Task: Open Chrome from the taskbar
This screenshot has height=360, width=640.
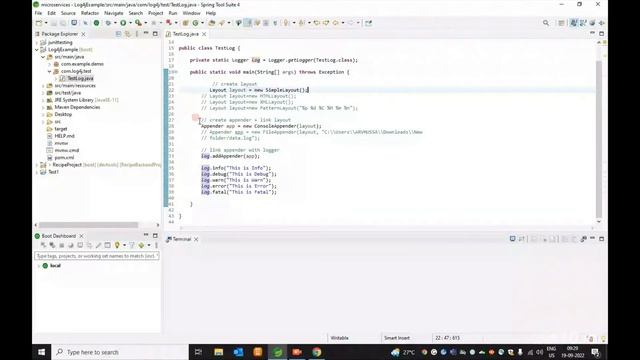Action: click(317, 352)
